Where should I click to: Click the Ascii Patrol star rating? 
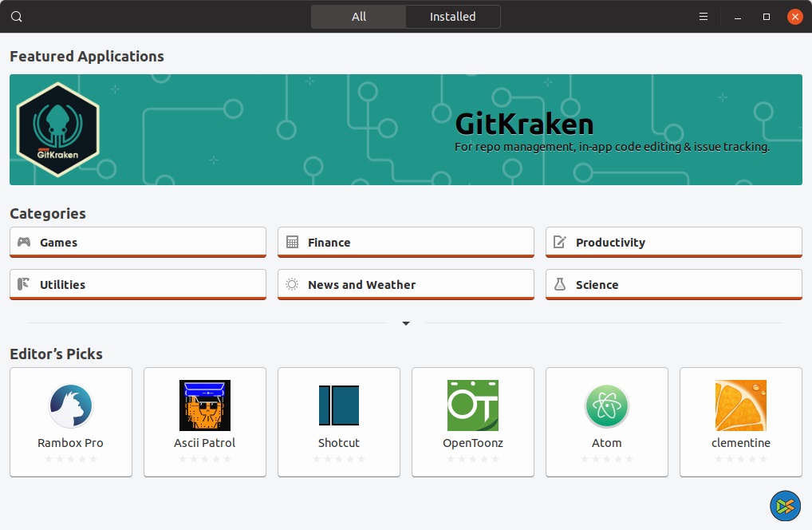(204, 458)
